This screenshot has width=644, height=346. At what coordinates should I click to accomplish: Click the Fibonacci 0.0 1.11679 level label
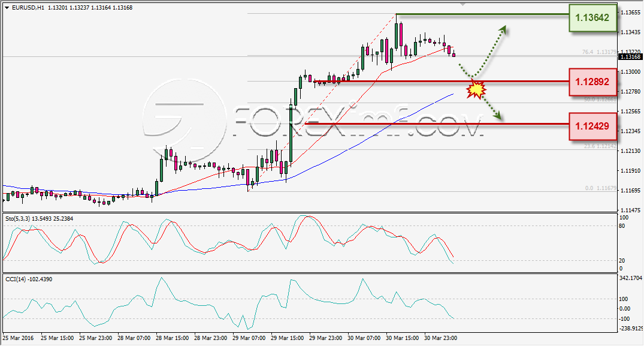click(x=600, y=188)
